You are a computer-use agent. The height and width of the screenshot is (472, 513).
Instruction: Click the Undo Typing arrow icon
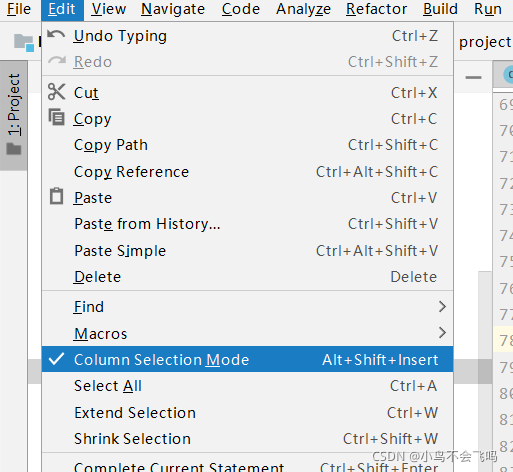pyautogui.click(x=56, y=35)
